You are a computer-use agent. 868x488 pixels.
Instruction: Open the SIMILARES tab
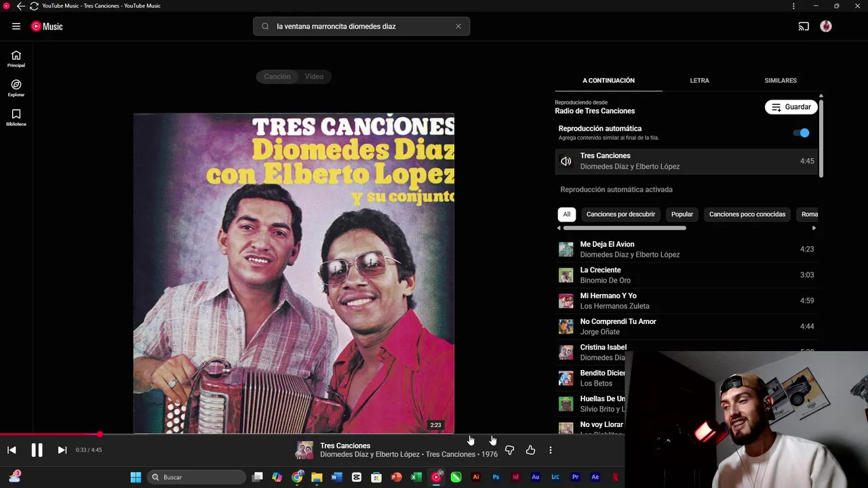(x=781, y=81)
